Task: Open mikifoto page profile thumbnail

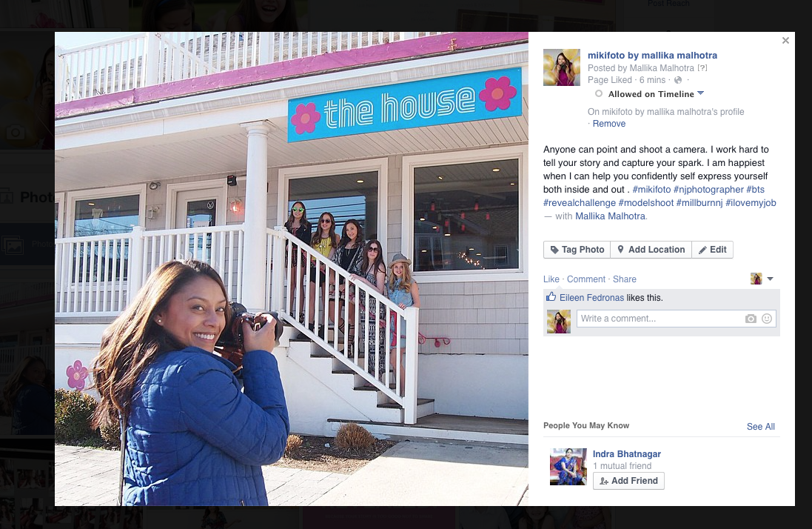Action: [561, 67]
